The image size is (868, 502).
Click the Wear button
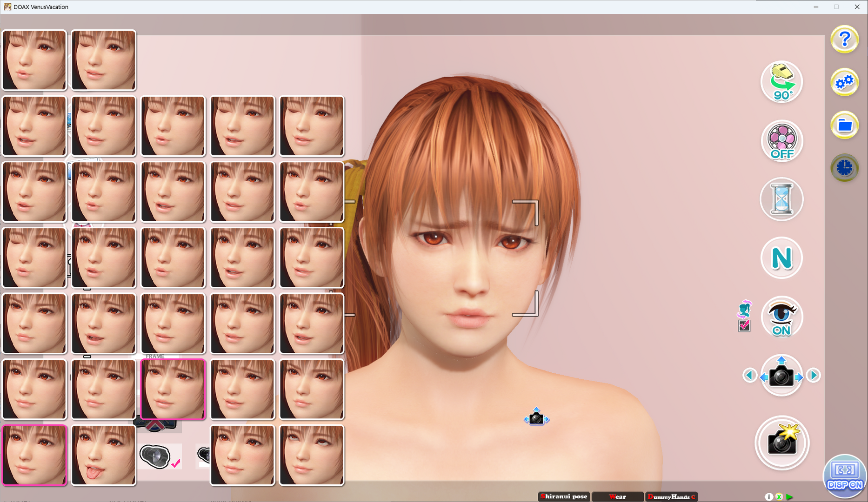pos(617,496)
